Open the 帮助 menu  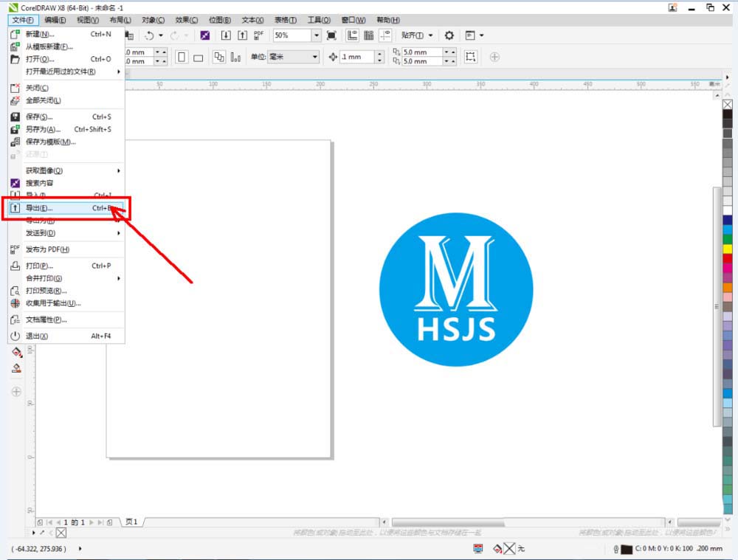[x=388, y=20]
